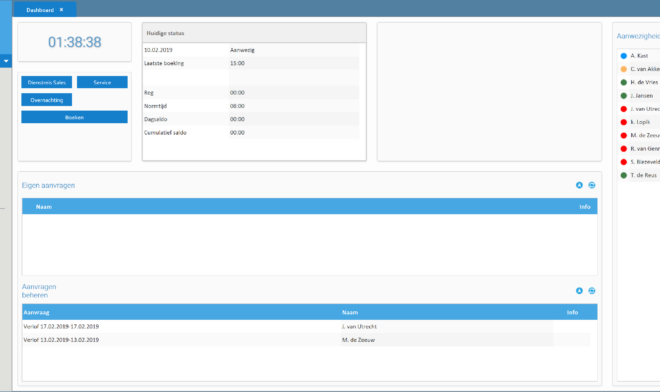The image size is (660, 392).
Task: Click the Huidige status panel header
Action: [x=254, y=33]
